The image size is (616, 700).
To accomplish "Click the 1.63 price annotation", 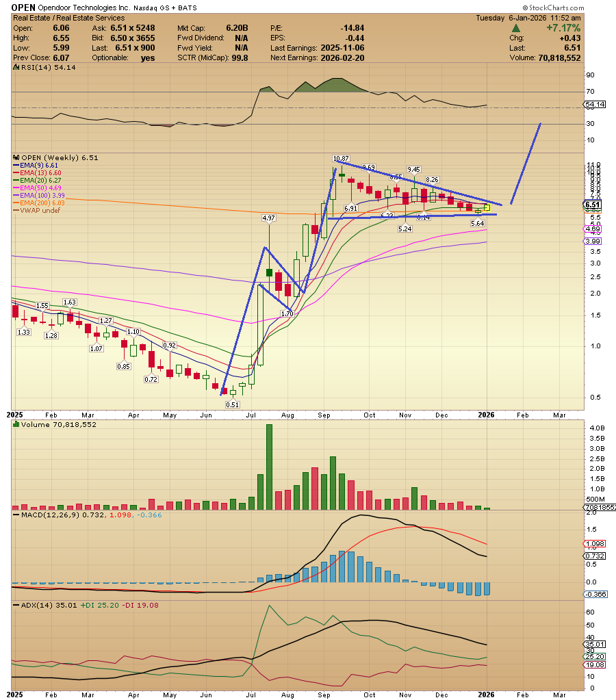I will click(70, 302).
